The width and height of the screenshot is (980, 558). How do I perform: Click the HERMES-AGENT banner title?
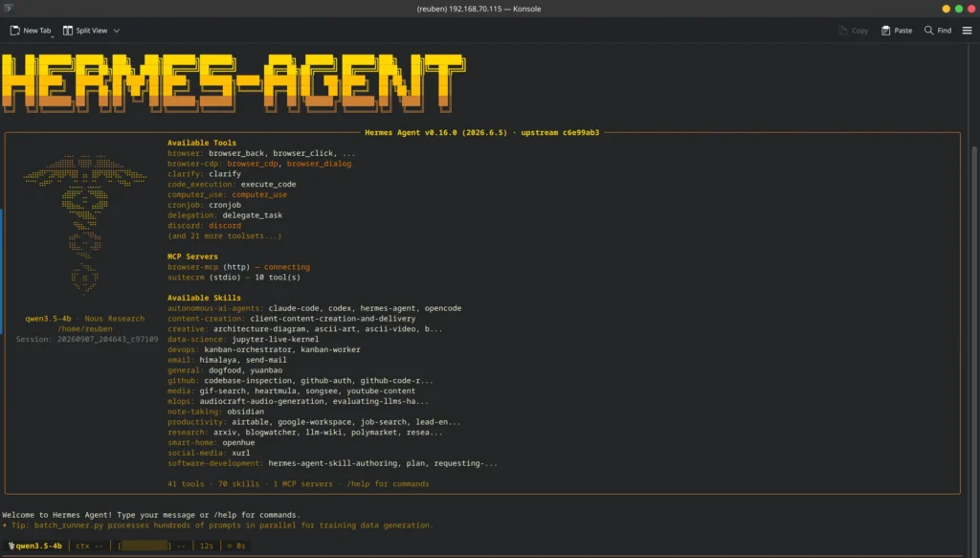(234, 82)
